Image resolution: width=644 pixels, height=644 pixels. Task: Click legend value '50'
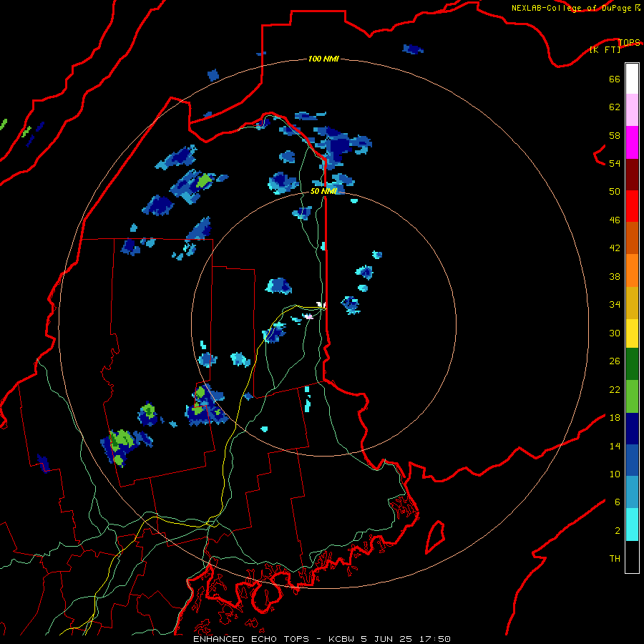615,191
